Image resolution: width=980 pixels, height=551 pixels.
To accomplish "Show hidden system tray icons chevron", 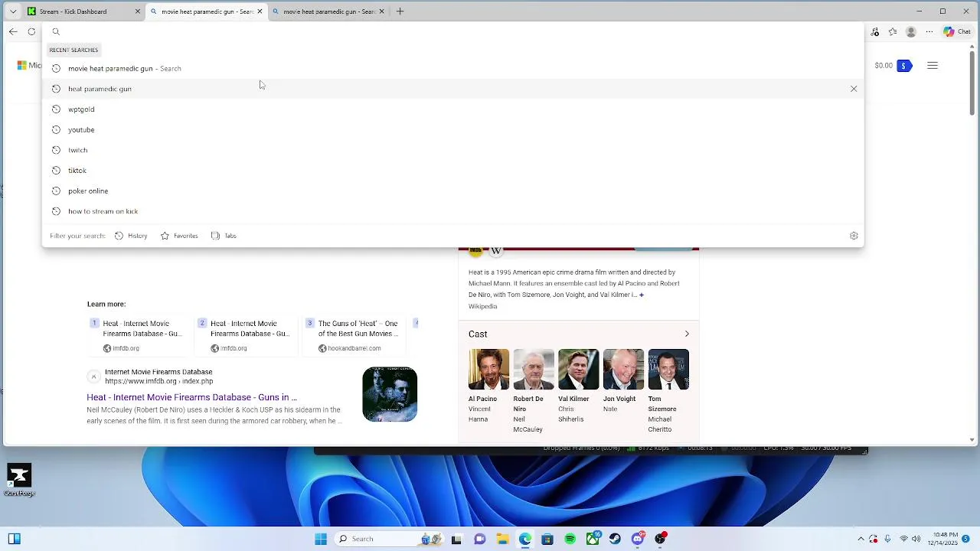I will [861, 539].
